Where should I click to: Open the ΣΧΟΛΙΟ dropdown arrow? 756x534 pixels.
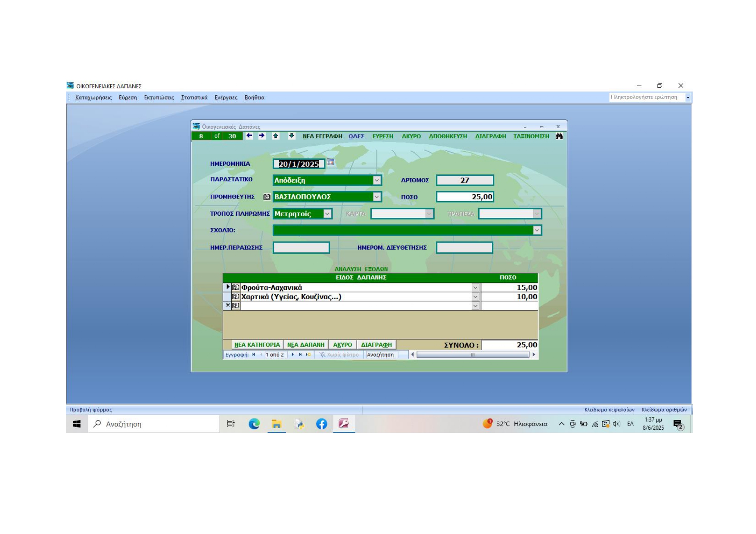tap(537, 230)
